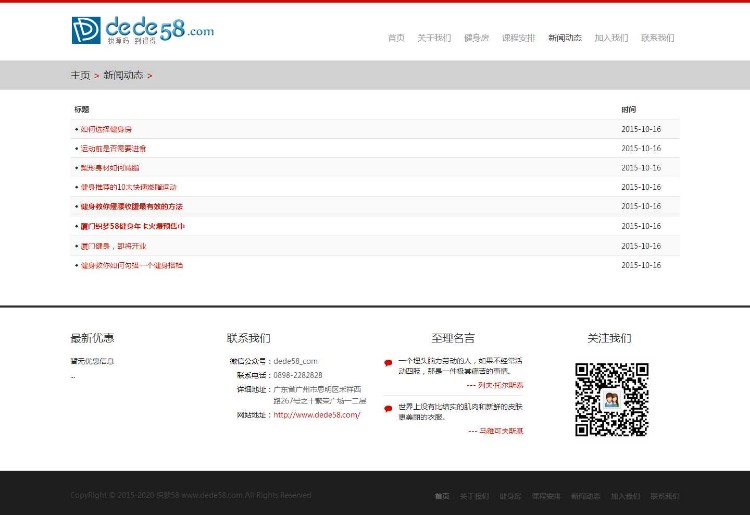Click 新闻动态 in the footer navigation
Viewport: 750px width, 515px height.
pos(585,496)
